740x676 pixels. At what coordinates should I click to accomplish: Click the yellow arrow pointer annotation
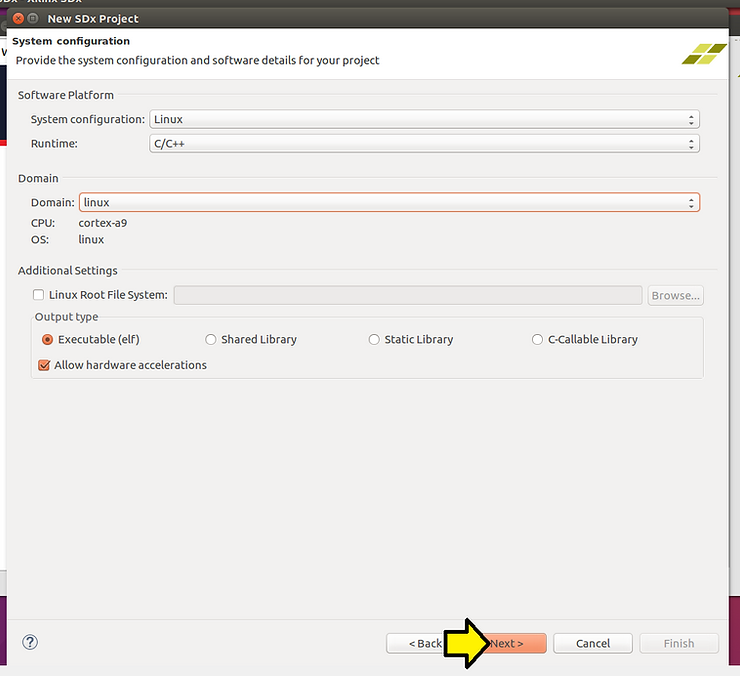(x=464, y=642)
